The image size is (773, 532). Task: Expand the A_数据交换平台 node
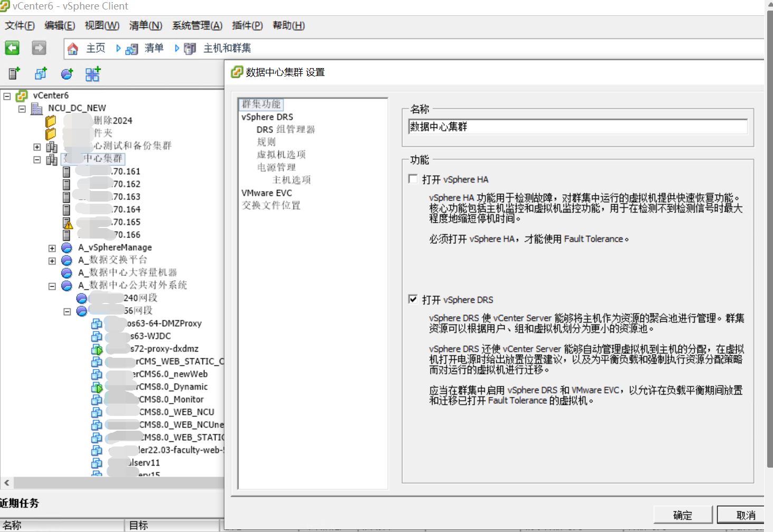click(x=51, y=260)
